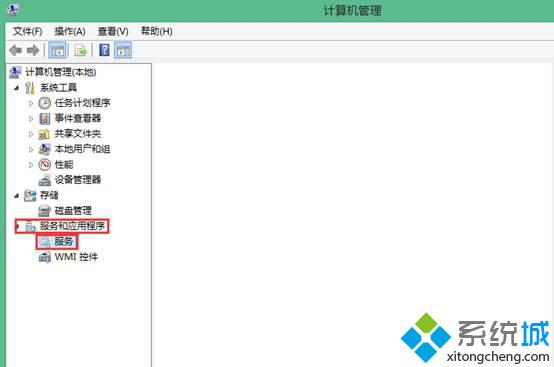
Task: Click the Forward arrow toolbar button
Action: [33, 51]
